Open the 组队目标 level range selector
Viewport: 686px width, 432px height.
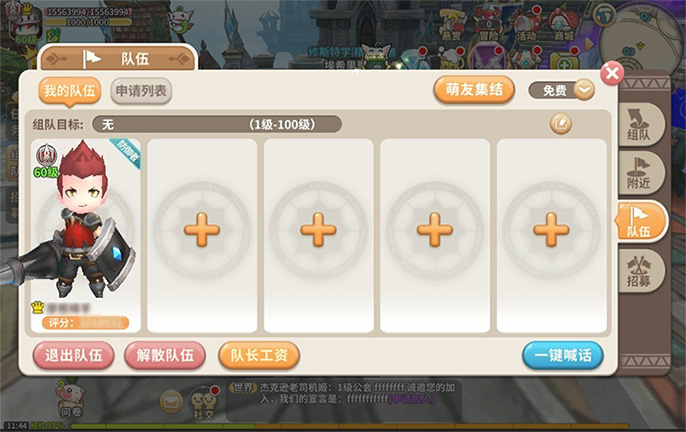217,124
